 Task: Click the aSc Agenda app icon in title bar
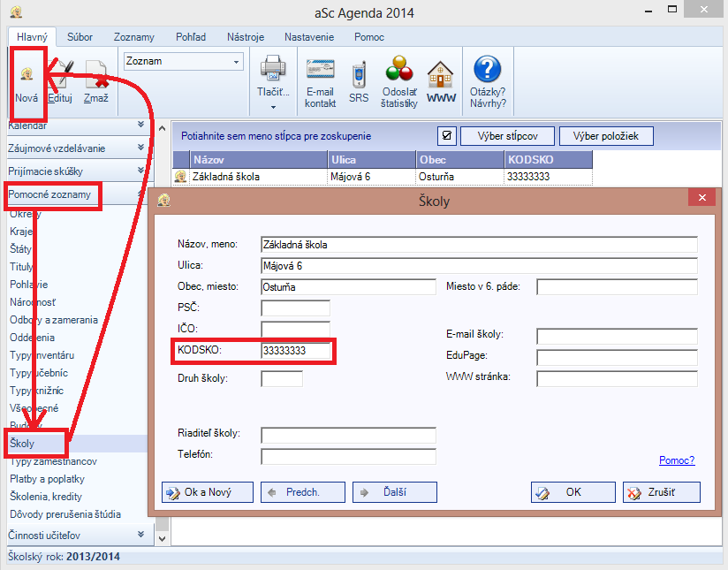(16, 11)
